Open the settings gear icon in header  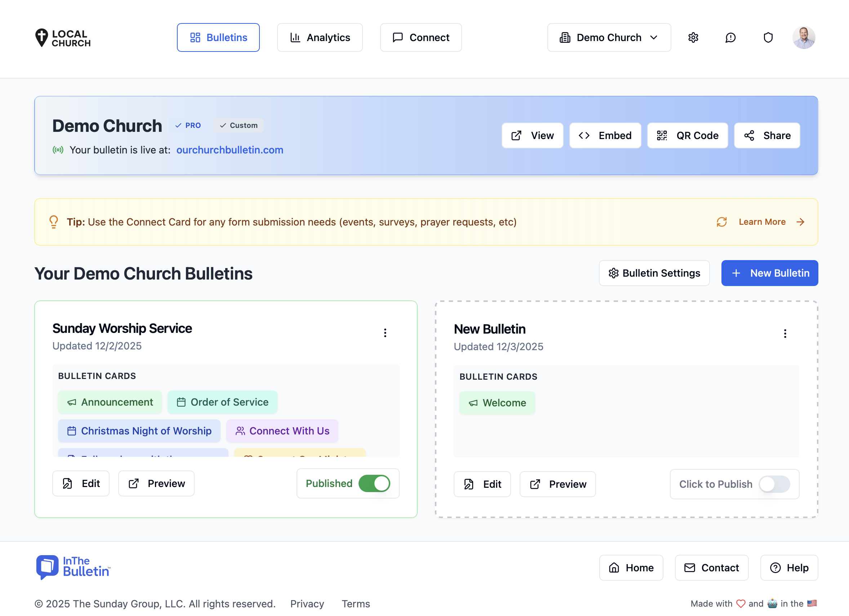[693, 37]
